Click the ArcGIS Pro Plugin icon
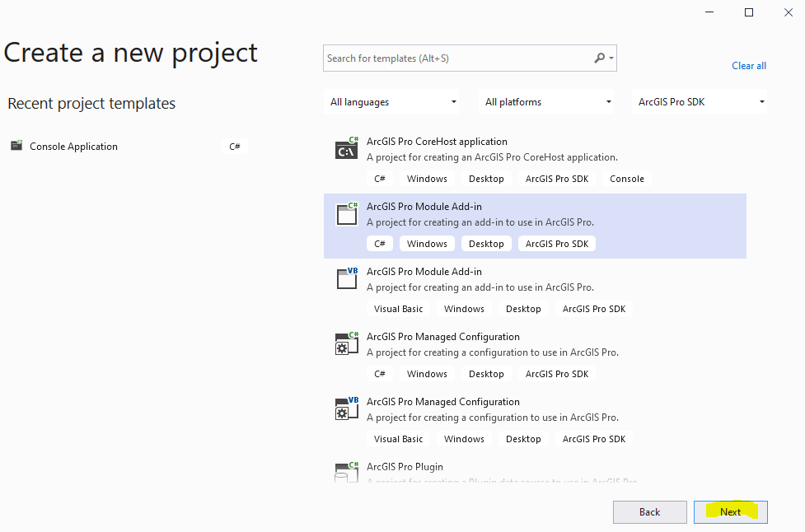The image size is (805, 532). 347,472
